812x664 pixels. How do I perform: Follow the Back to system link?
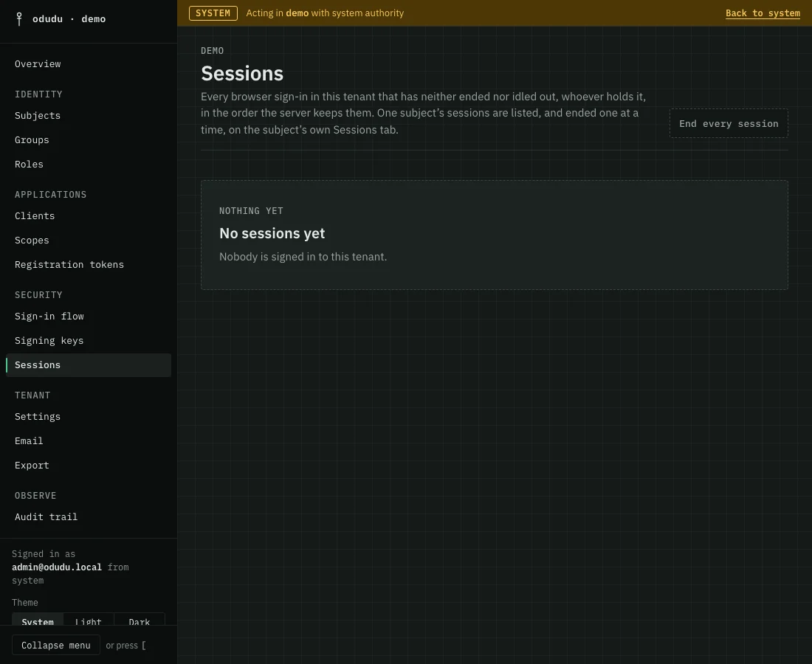pos(763,13)
